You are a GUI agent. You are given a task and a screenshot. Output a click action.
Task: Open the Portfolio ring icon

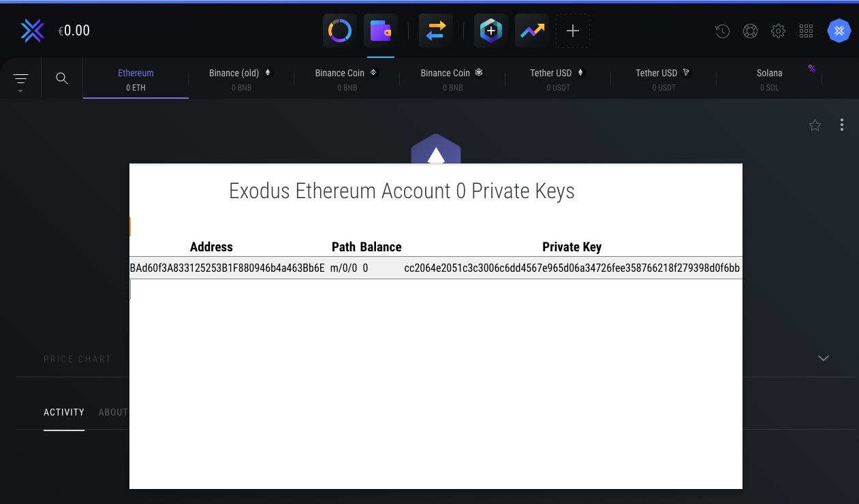(339, 31)
